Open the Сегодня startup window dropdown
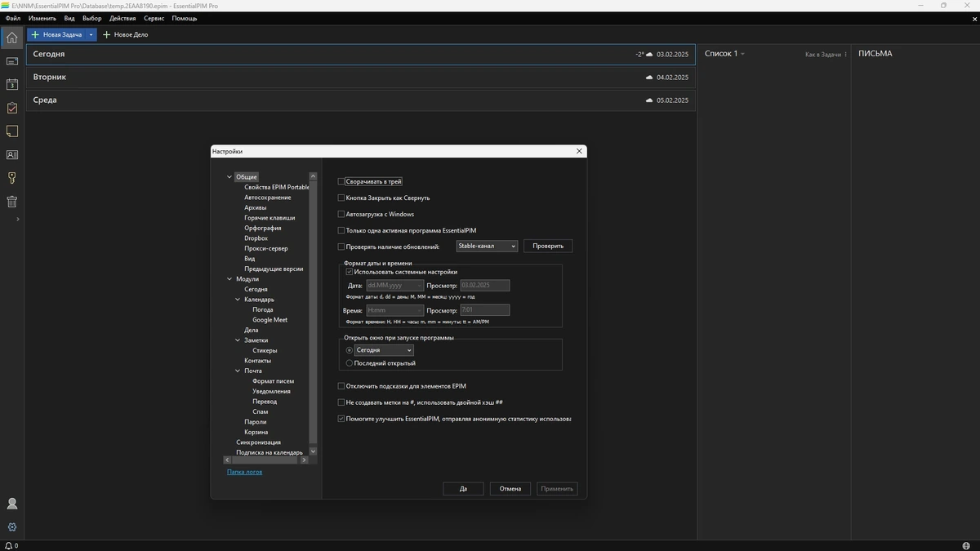The height and width of the screenshot is (551, 980). (x=384, y=350)
